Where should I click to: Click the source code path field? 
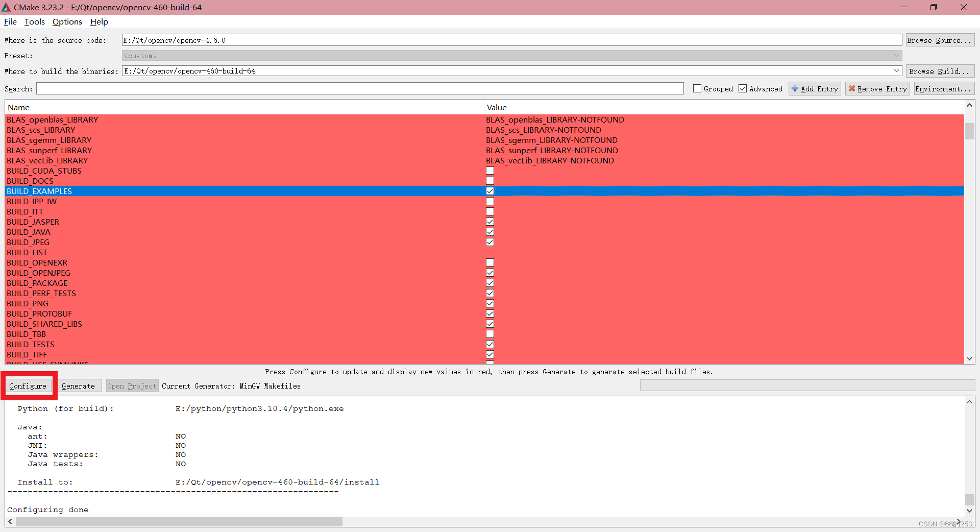click(512, 40)
